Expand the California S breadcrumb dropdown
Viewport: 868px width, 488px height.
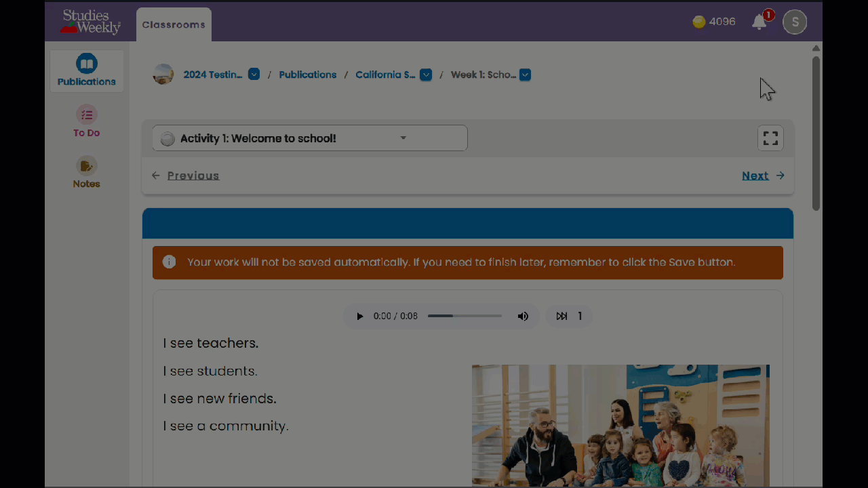point(426,75)
